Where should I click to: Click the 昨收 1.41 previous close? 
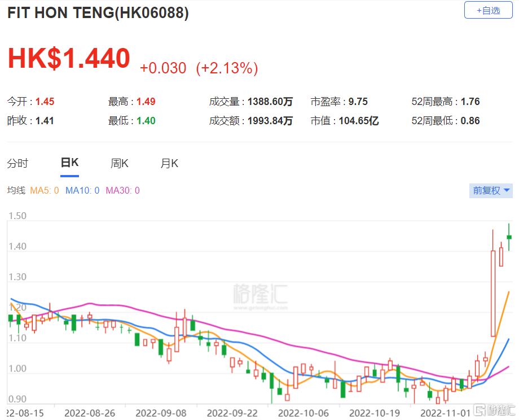point(30,121)
